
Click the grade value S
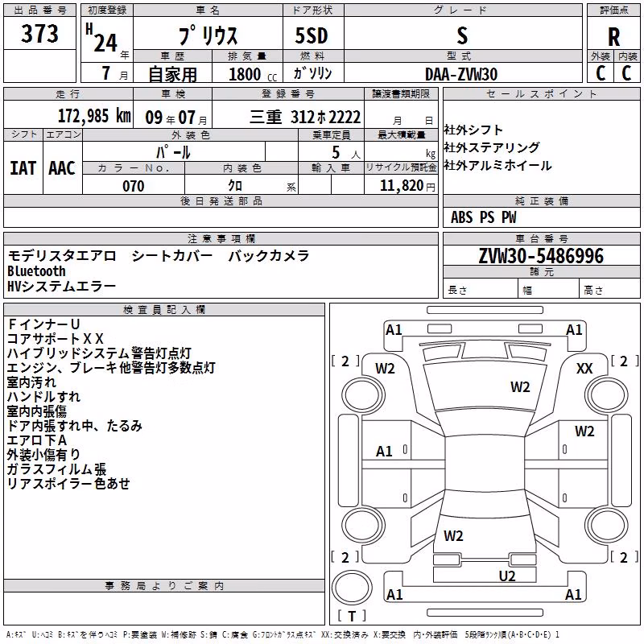click(x=462, y=35)
